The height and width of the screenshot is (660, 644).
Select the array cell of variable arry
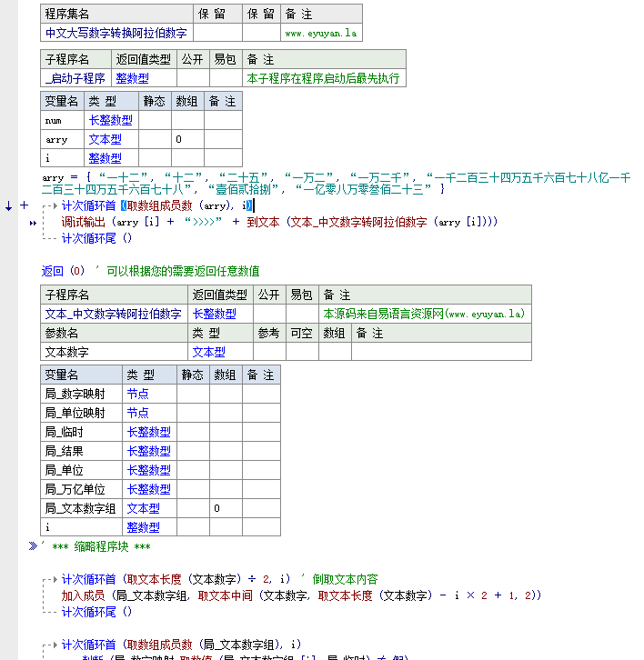click(x=188, y=139)
